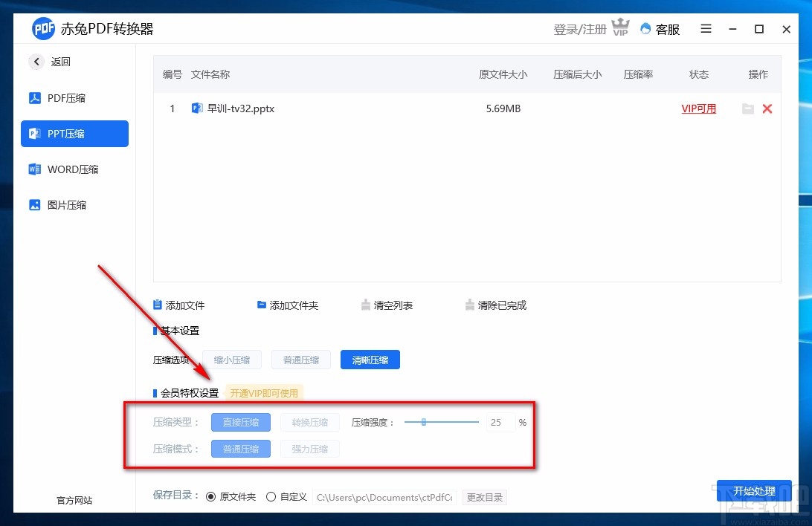Open output folder icon for 早训-tv32.pptx
This screenshot has height=526, width=812.
pyautogui.click(x=748, y=108)
